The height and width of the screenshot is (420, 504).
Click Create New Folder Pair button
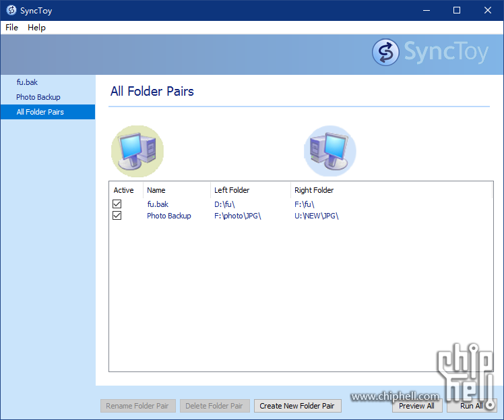coord(298,406)
